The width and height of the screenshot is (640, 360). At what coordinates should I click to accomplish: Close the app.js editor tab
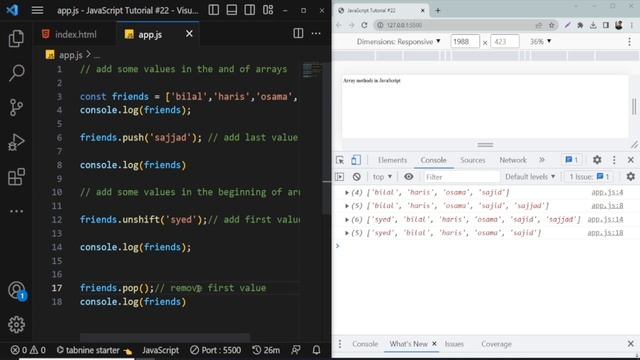click(189, 34)
